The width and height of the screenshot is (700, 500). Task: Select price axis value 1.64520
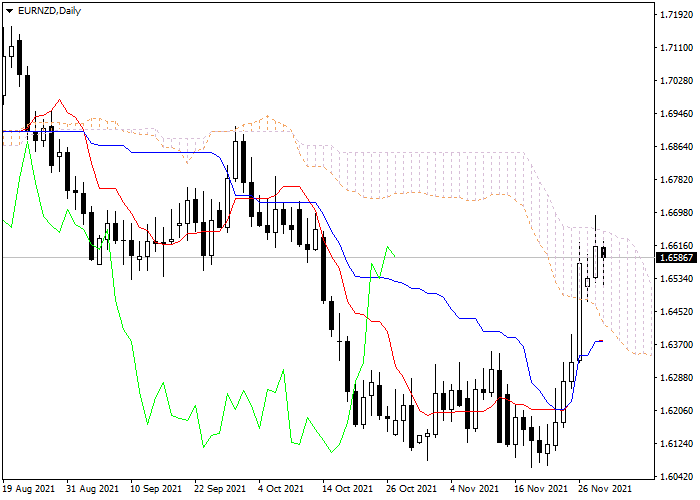coord(677,312)
